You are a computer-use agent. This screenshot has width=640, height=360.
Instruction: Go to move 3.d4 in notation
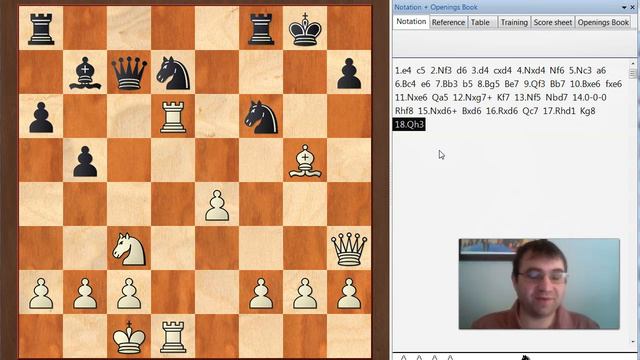point(480,71)
